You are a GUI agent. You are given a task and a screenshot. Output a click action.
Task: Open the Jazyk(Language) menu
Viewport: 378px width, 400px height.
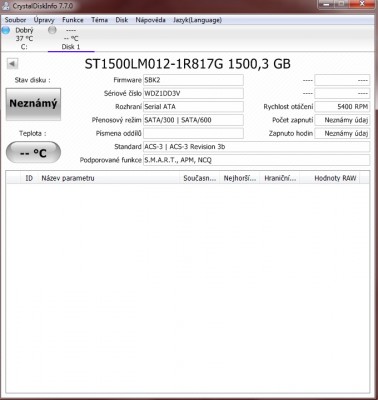(197, 20)
